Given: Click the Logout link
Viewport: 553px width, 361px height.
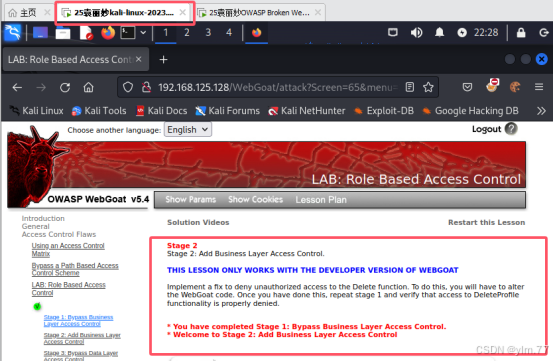Looking at the screenshot, I should click(x=486, y=129).
